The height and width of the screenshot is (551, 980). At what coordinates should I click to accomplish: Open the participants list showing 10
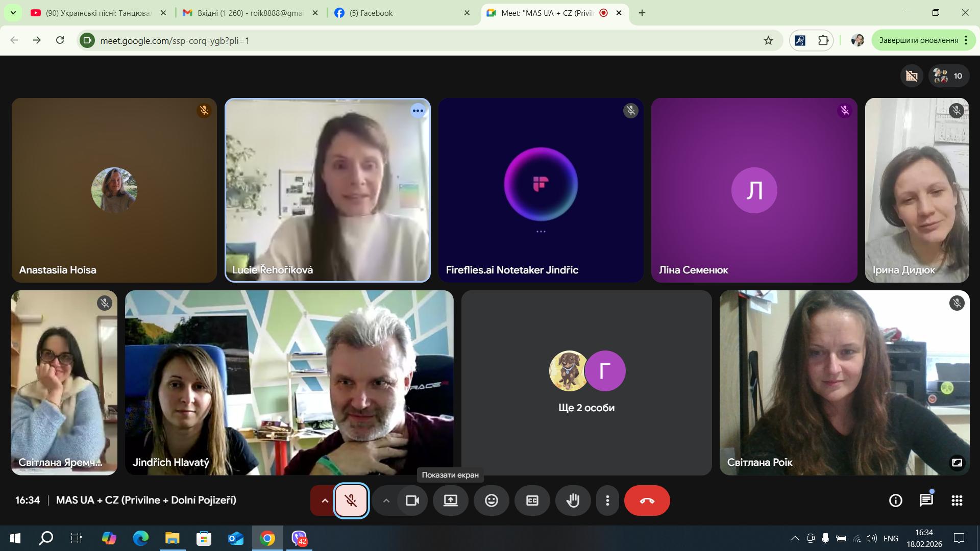point(949,76)
